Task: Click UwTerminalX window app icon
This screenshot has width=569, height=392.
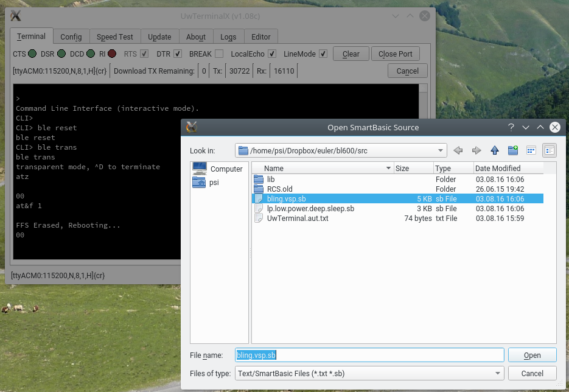Action: [16, 16]
